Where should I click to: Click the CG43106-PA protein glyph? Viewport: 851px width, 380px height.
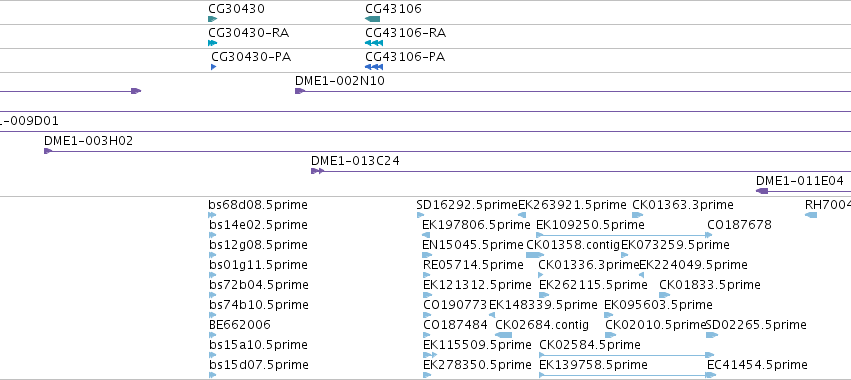374,67
